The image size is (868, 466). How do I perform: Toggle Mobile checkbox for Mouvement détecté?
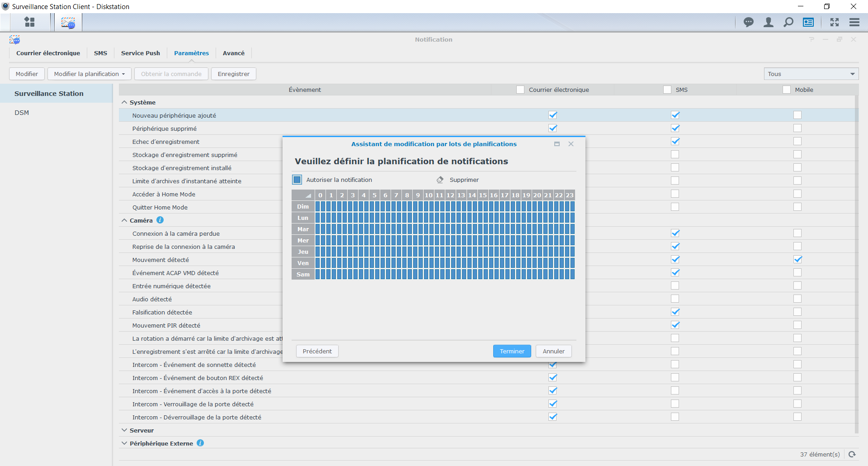click(x=797, y=260)
